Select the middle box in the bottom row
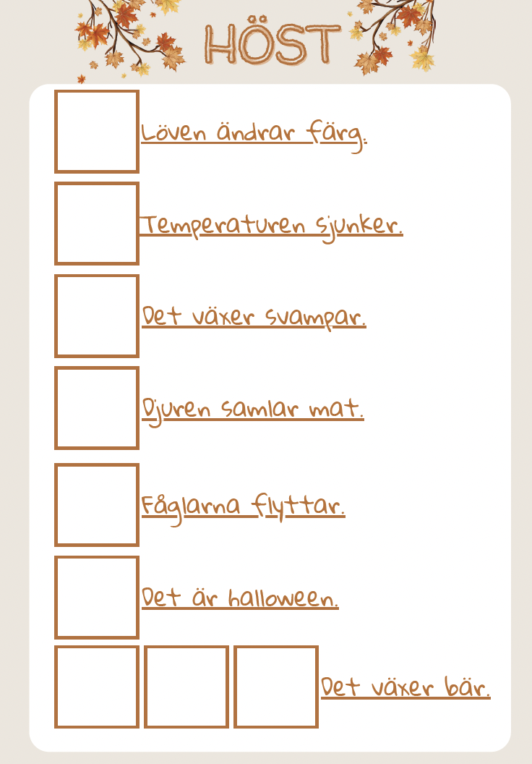Image resolution: width=532 pixels, height=764 pixels. [x=186, y=687]
